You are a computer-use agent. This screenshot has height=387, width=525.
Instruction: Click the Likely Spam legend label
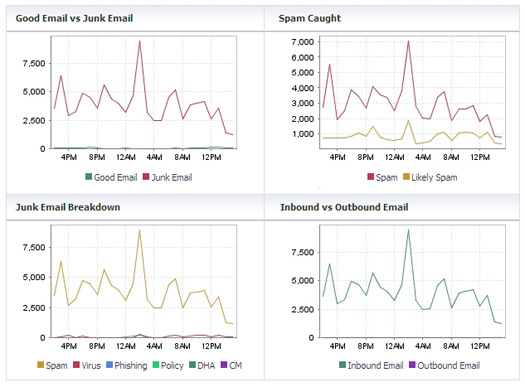pyautogui.click(x=434, y=177)
